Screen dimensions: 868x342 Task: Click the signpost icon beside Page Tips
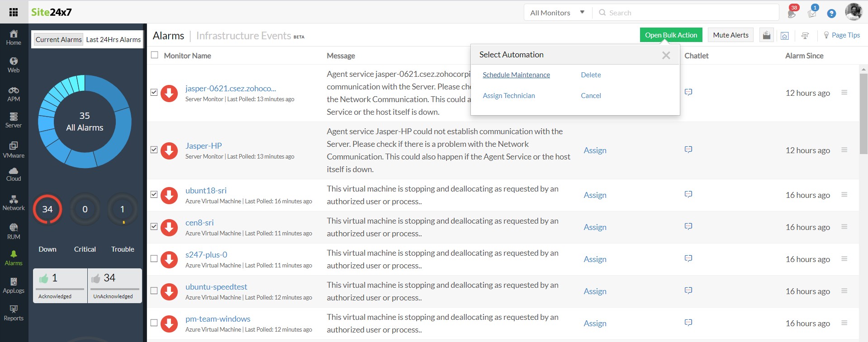click(x=805, y=36)
